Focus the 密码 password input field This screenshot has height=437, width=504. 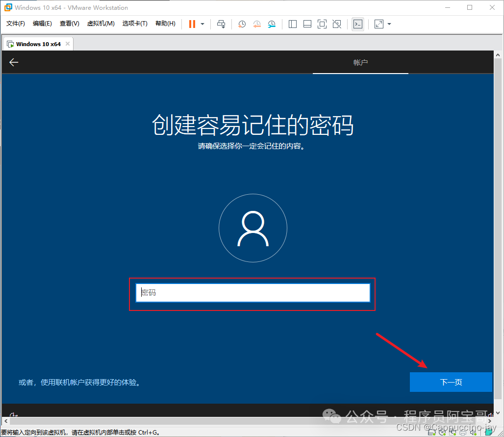(252, 293)
